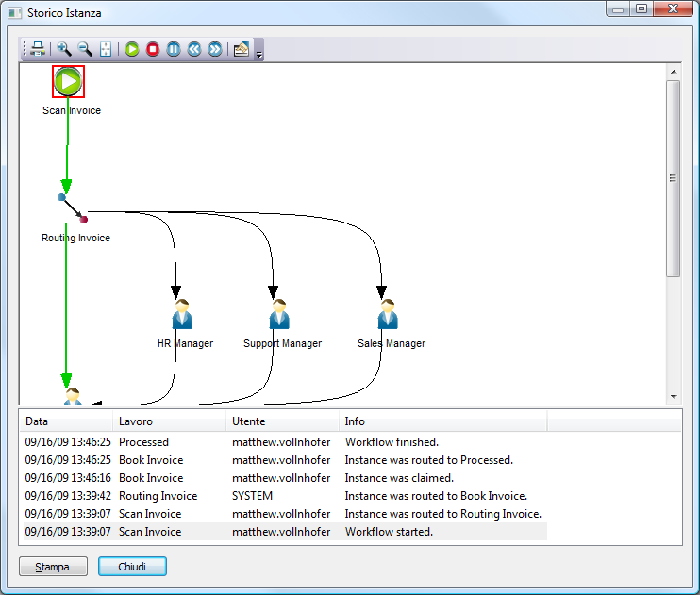This screenshot has height=595, width=700.
Task: Click the Sales Manager label
Action: [392, 343]
